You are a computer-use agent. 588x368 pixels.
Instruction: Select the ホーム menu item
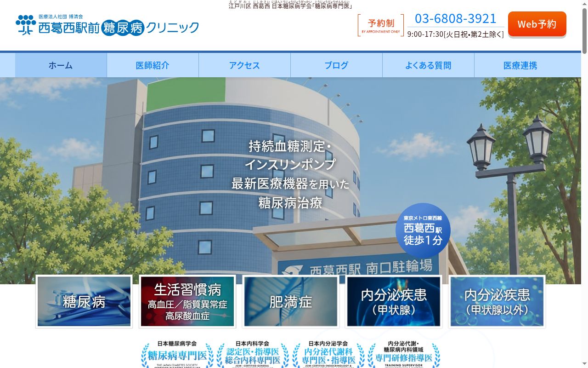pos(61,65)
